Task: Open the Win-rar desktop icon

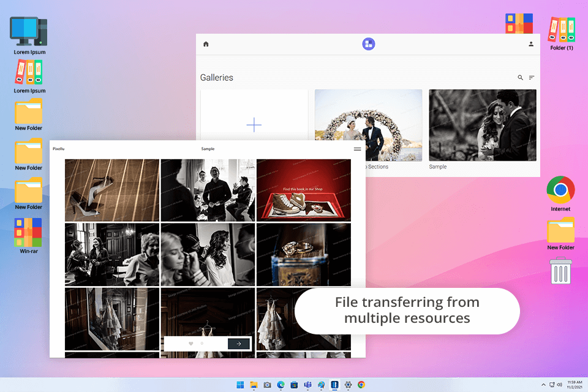Action: pyautogui.click(x=29, y=236)
